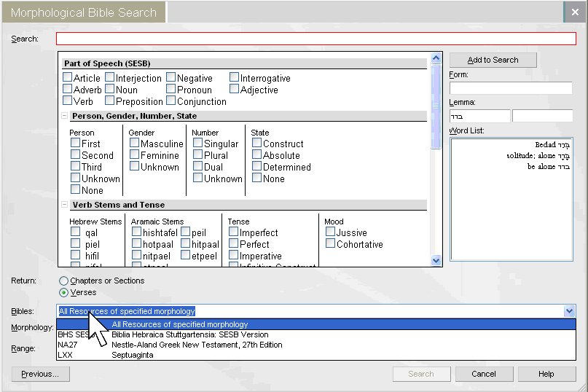Click the Morphological Bible Search title tab
This screenshot has width=588, height=392.
(84, 12)
